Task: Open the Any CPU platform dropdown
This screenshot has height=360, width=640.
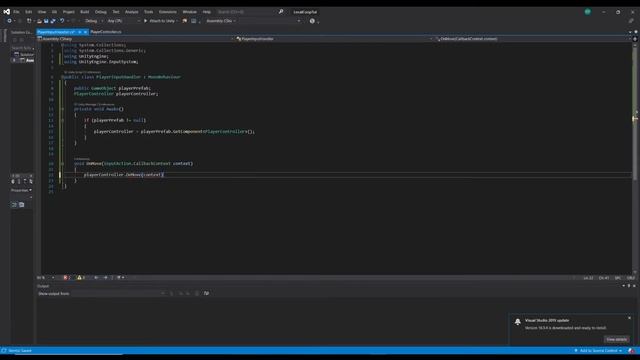Action: 123,21
